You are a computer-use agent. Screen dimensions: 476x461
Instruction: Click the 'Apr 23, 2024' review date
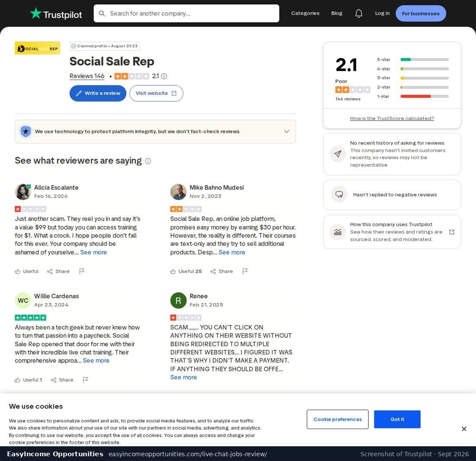pyautogui.click(x=51, y=305)
